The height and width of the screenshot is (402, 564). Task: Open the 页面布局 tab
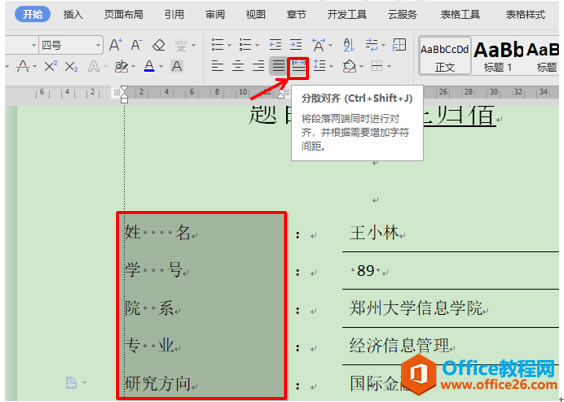tap(123, 14)
